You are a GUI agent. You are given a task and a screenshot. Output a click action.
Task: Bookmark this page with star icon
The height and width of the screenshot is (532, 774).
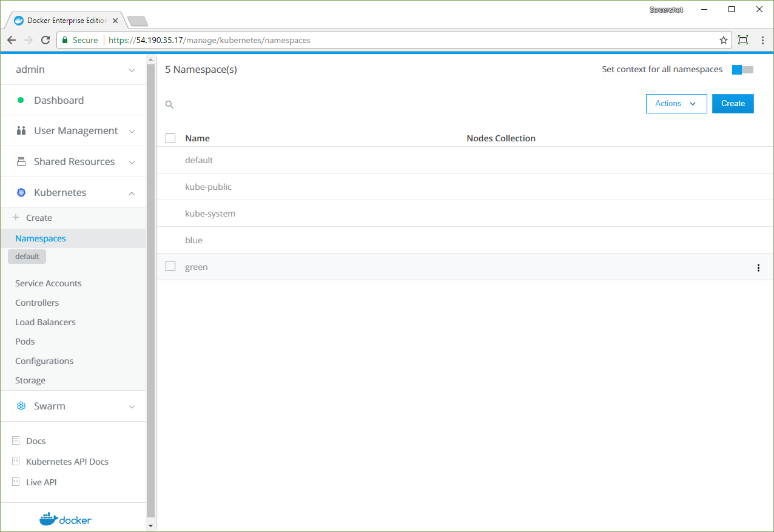723,40
